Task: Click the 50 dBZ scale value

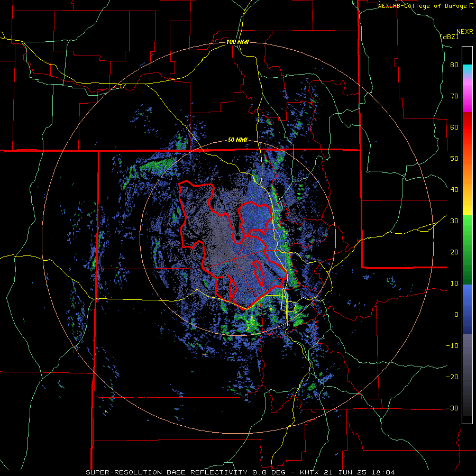Action: click(x=454, y=159)
